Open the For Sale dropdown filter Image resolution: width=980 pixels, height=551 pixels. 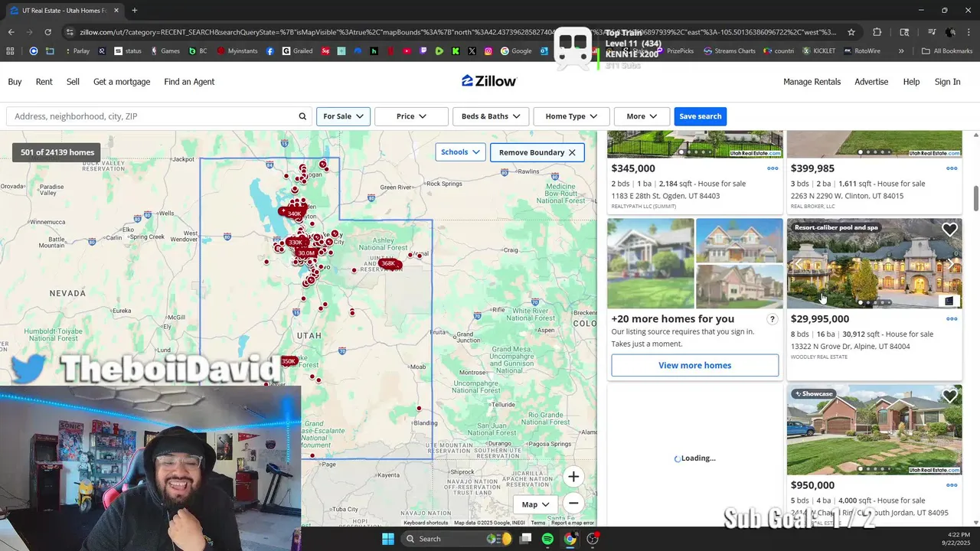(343, 116)
